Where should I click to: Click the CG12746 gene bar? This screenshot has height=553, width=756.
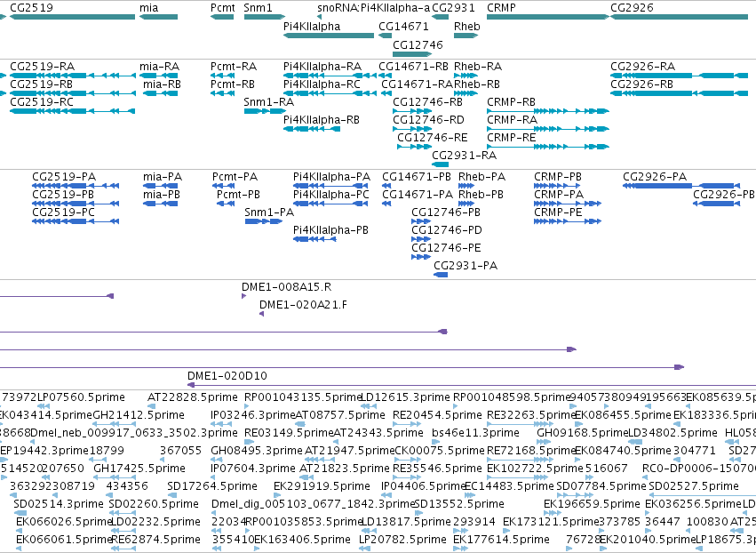(x=412, y=54)
